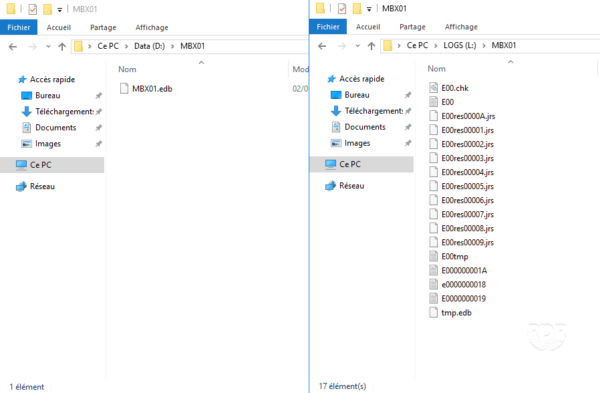Click Properties quick-access icon in left title bar
This screenshot has width=600, height=393.
pos(33,9)
